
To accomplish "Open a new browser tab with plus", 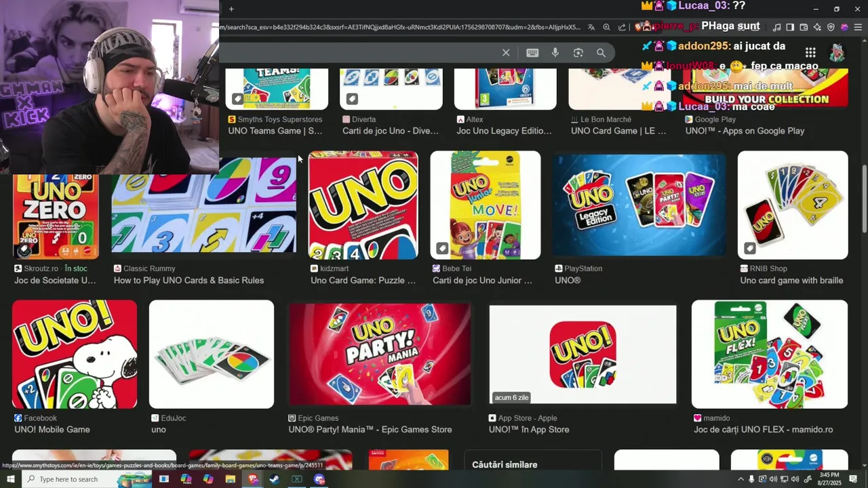I will coord(231,9).
